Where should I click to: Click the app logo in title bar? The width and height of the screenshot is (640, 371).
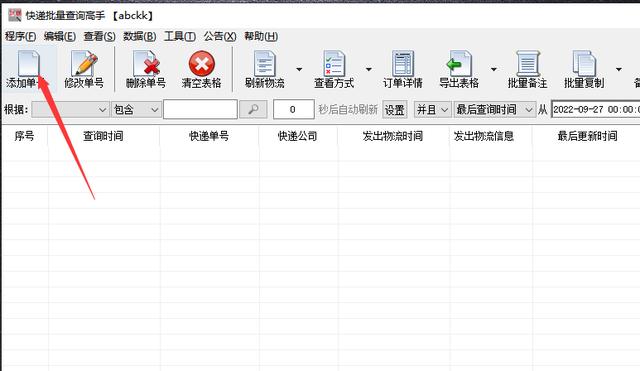point(15,15)
